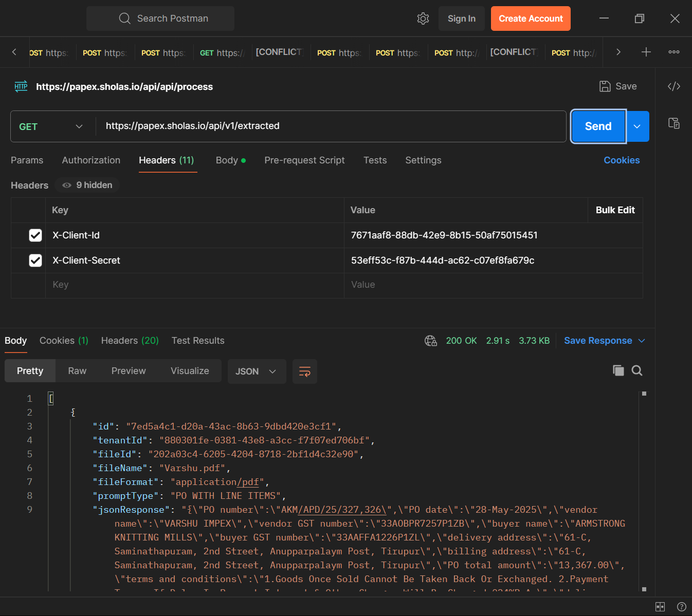Open the Cookies link
Screen dimensions: 692x616
[x=622, y=160]
